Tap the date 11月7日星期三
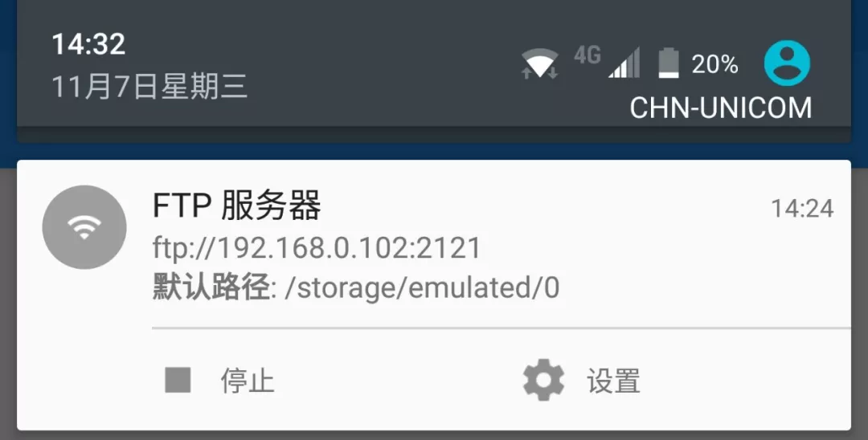The width and height of the screenshot is (868, 440). point(149,88)
